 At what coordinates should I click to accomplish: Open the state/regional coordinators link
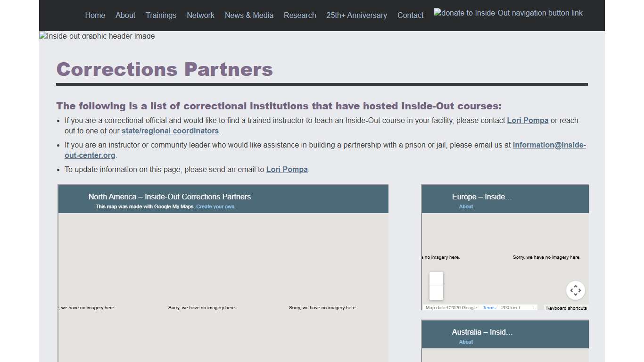click(x=170, y=131)
